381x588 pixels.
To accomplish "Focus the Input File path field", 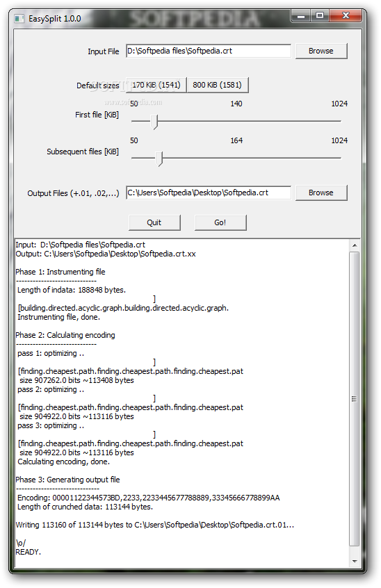I will coord(209,51).
